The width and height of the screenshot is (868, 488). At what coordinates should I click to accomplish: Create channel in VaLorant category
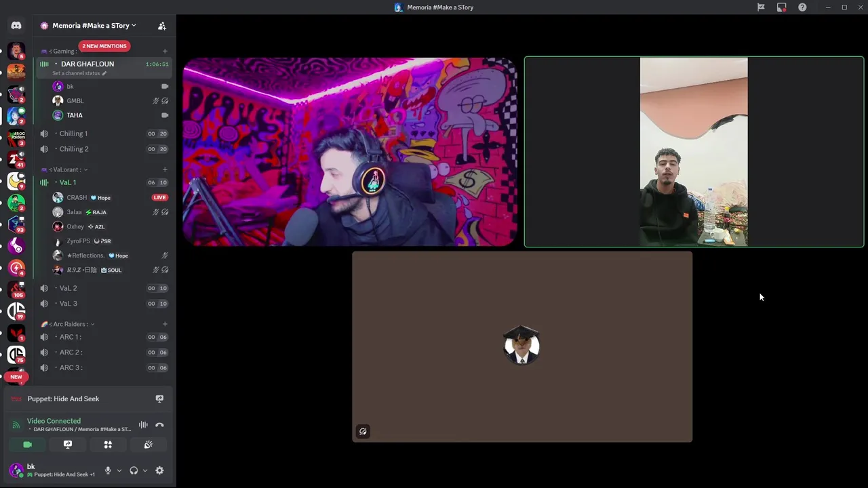(x=165, y=169)
